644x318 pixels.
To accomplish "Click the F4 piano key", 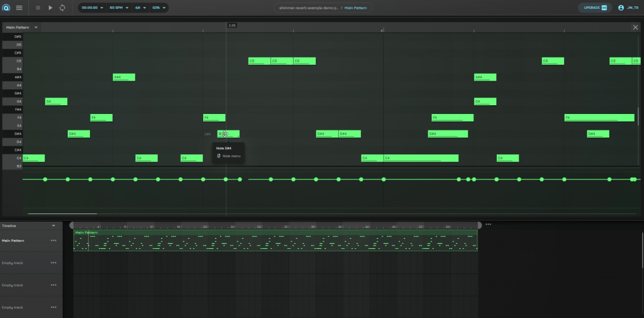I will [13, 117].
